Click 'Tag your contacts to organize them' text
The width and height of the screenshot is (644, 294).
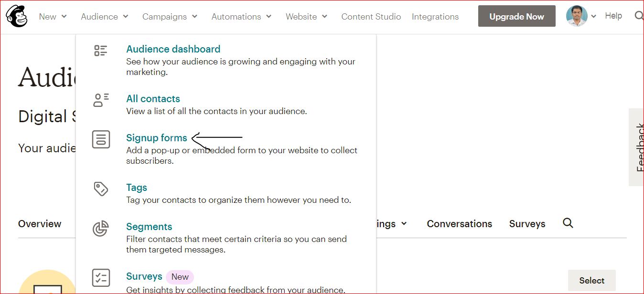(238, 200)
